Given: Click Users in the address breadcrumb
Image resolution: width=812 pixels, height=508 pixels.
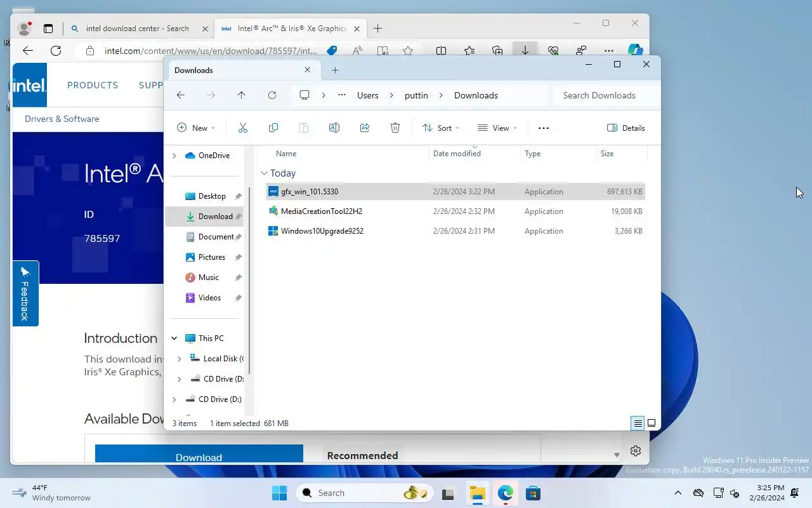Looking at the screenshot, I should [x=368, y=95].
